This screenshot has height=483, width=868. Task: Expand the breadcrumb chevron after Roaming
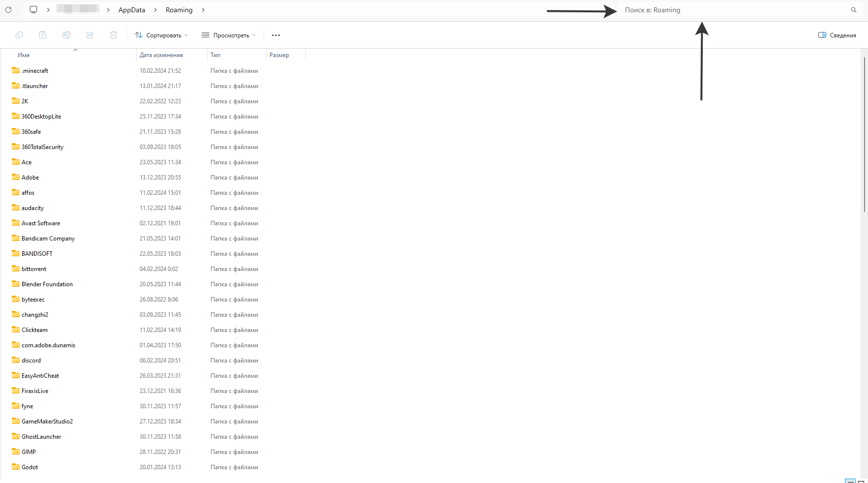coord(203,10)
